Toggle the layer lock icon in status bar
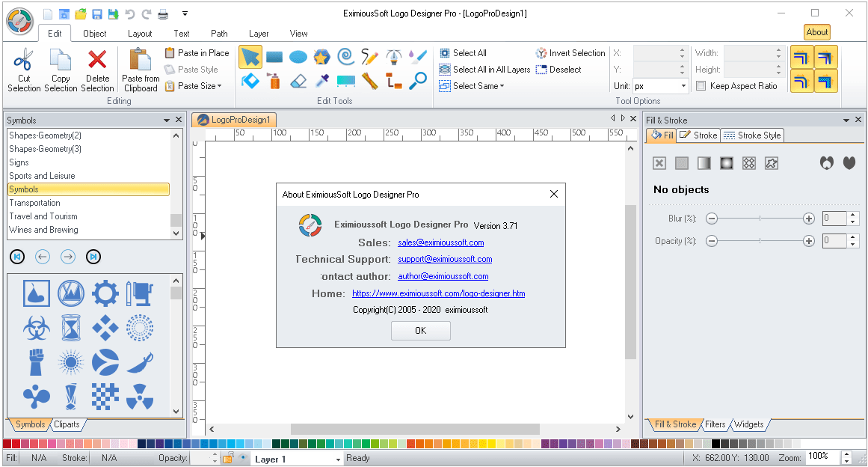The width and height of the screenshot is (868, 467). [x=227, y=458]
